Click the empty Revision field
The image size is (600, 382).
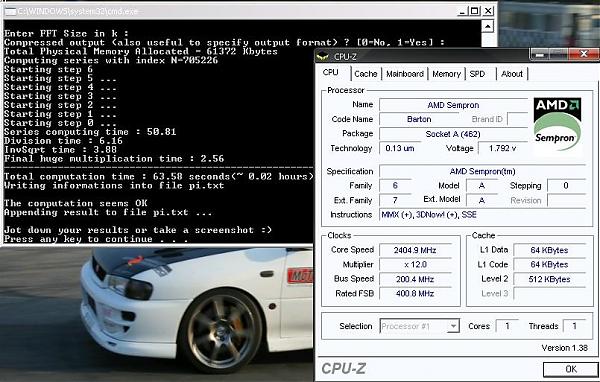pyautogui.click(x=566, y=200)
